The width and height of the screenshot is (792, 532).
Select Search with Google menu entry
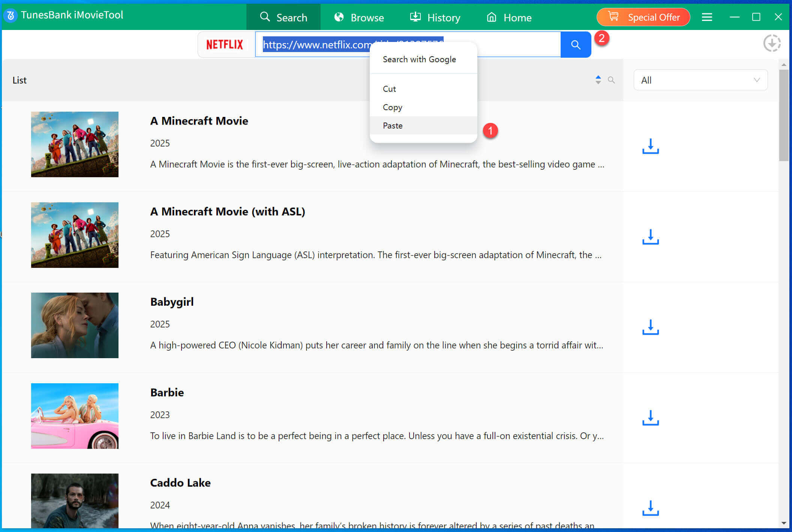click(x=419, y=59)
